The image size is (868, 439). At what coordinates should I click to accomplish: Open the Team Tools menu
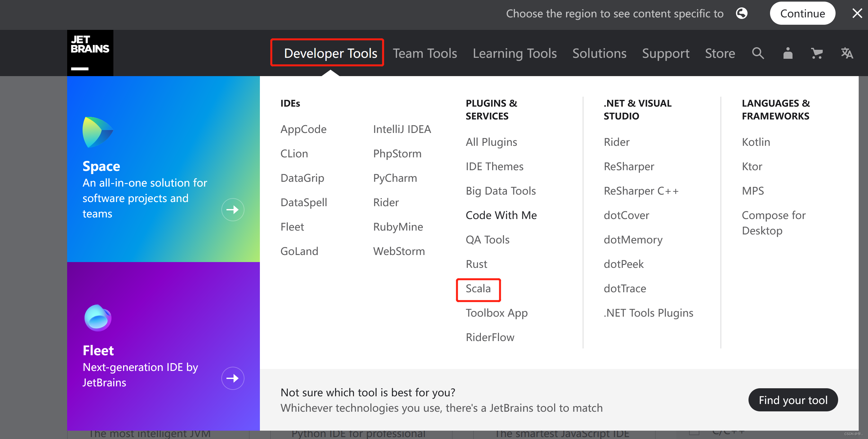pos(425,53)
